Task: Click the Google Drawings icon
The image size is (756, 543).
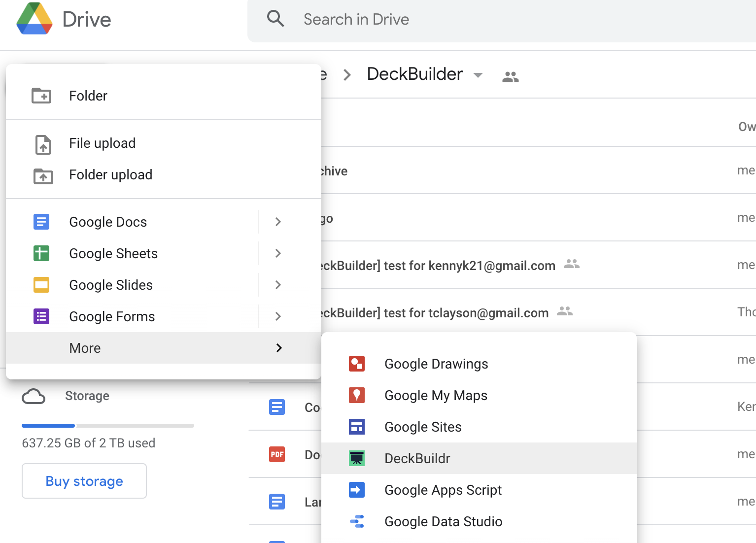Action: (357, 364)
